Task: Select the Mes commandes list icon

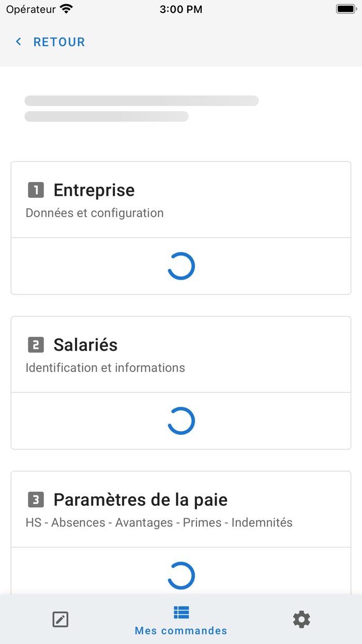Action: pos(181,612)
